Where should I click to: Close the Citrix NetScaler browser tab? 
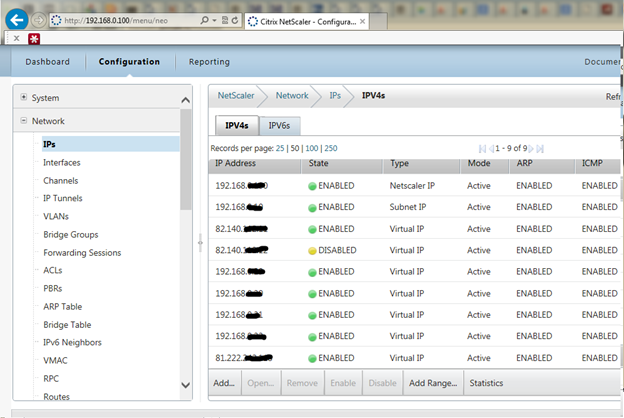pyautogui.click(x=363, y=21)
